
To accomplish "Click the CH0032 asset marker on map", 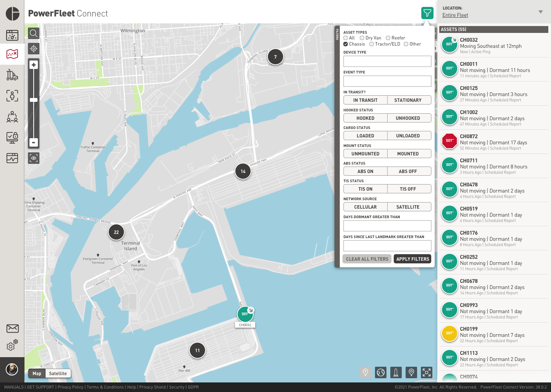I will (245, 314).
